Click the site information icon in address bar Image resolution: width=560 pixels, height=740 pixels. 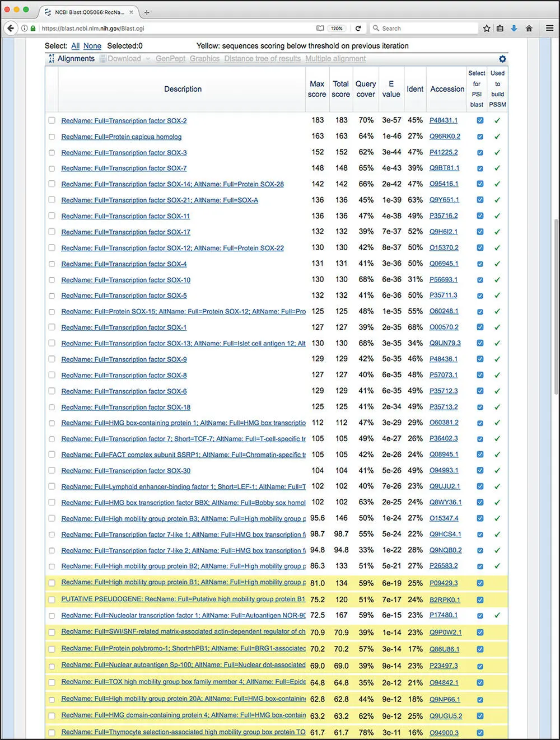coord(25,29)
